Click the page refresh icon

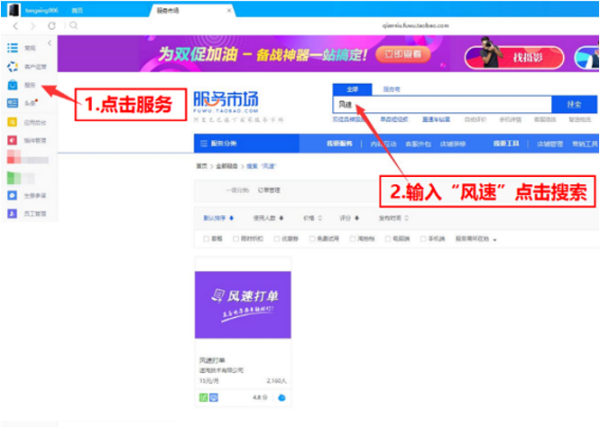coord(49,24)
